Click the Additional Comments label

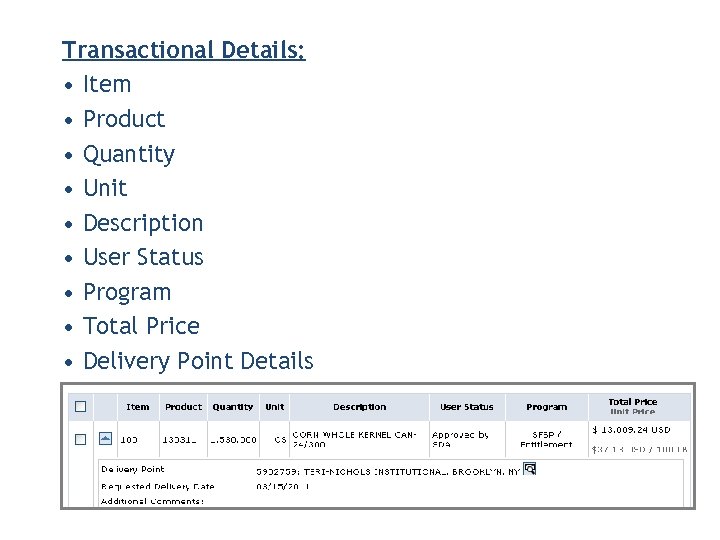[x=152, y=501]
